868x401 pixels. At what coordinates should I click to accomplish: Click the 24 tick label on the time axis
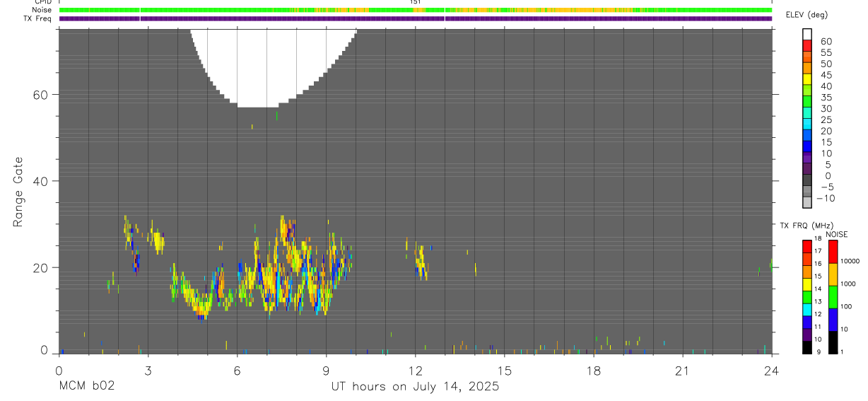[x=771, y=371]
